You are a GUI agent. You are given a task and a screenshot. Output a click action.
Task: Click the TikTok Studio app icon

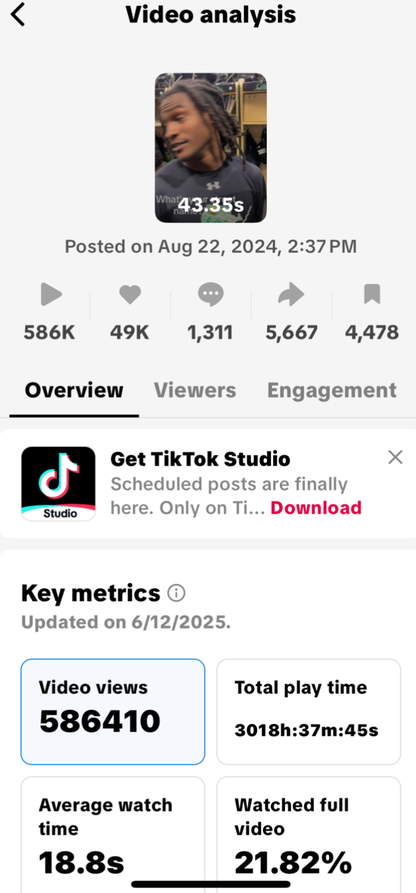click(x=58, y=484)
